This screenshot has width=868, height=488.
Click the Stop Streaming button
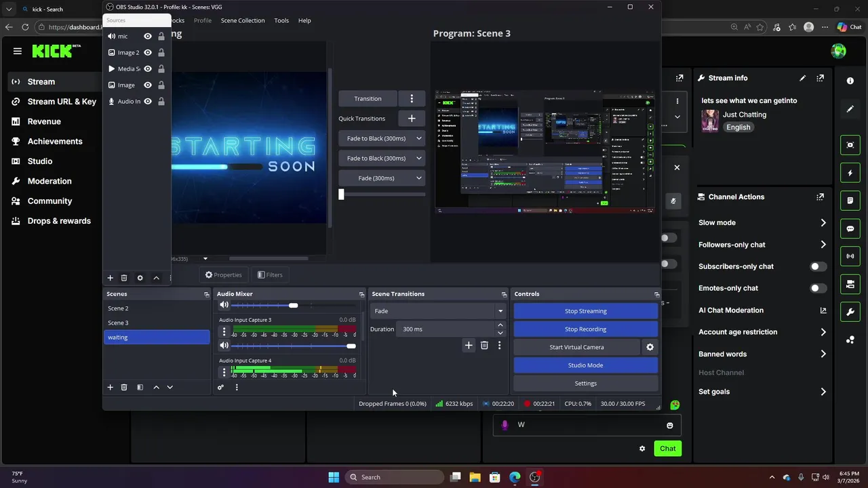point(585,311)
